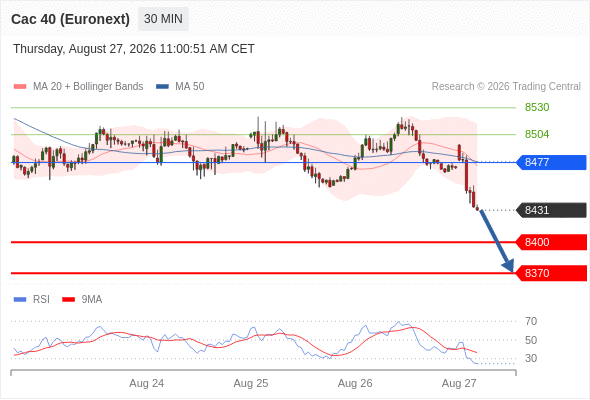Select the blue 8477 pivot price tag
Screen dimensions: 590x400
tap(551, 162)
